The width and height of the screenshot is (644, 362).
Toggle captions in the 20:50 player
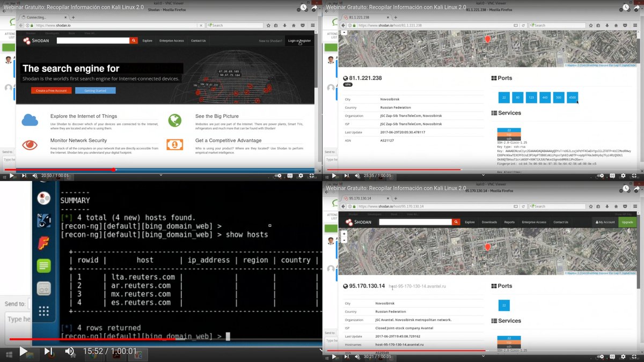pos(290,175)
